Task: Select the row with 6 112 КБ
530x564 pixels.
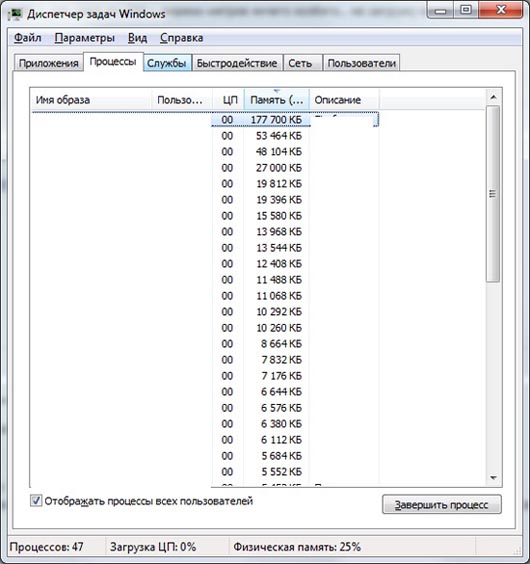Action: (x=205, y=440)
